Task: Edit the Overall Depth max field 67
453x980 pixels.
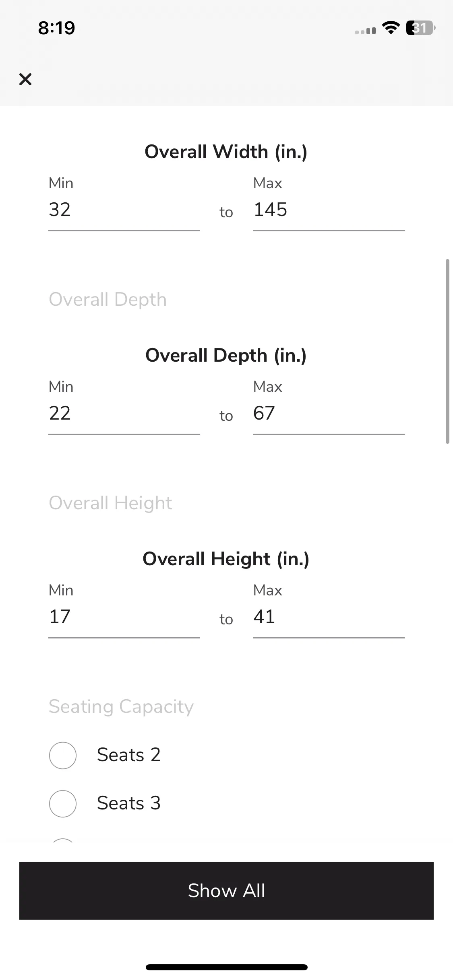Action: [x=329, y=414]
